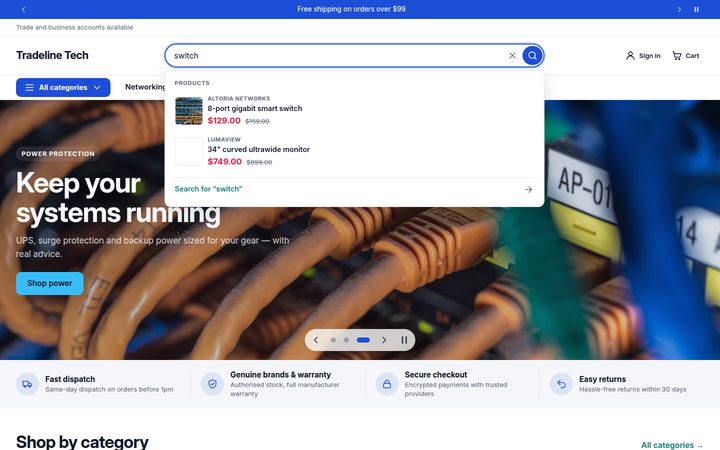Screen dimensions: 720x450
Task: Click the next announcement arrow in top banner
Action: 679,9
